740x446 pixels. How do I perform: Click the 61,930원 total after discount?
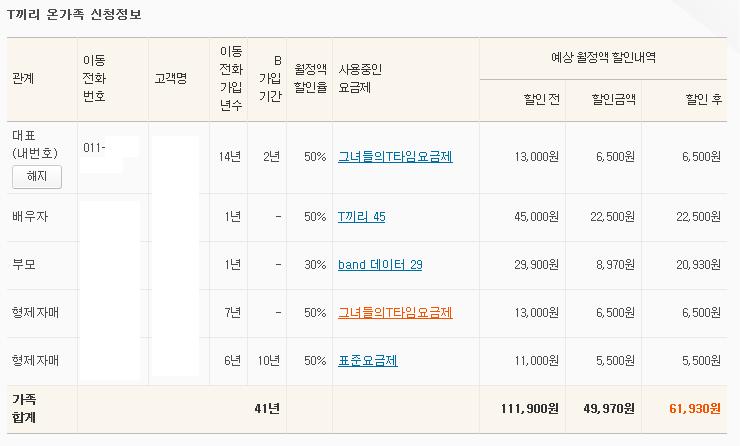tap(691, 409)
